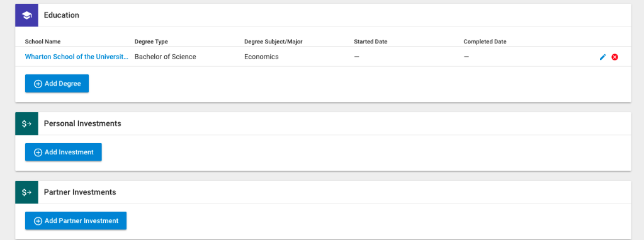Sort by the Completed Date column header
Screen dimensions: 644x240
(485, 42)
